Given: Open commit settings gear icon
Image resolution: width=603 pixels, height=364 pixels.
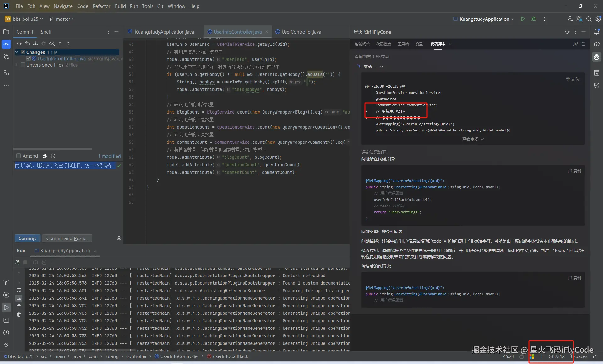Looking at the screenshot, I should click(119, 238).
